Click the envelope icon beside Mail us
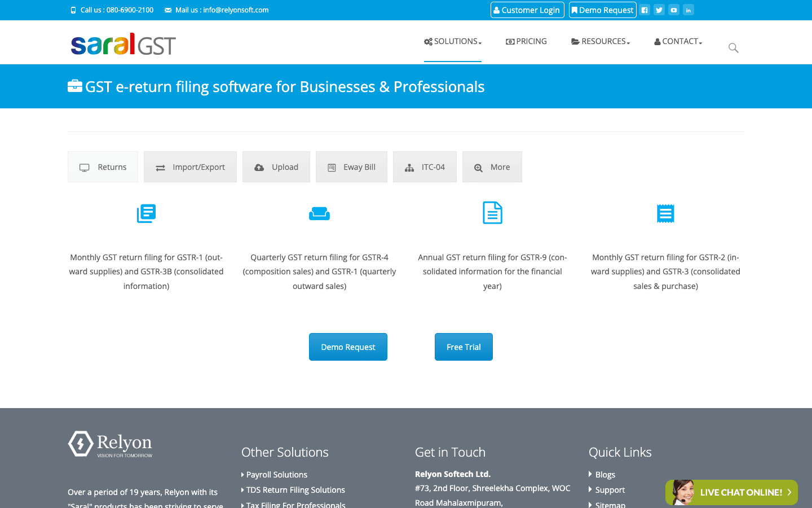 tap(168, 10)
